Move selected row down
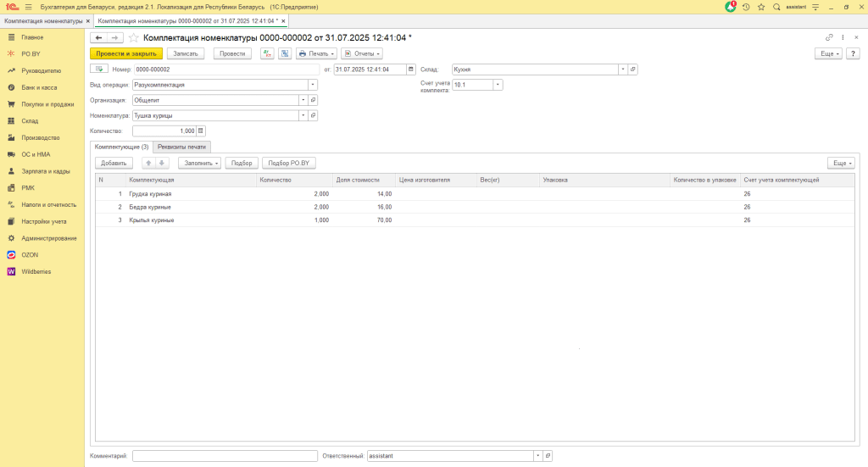868x467 pixels. [162, 164]
